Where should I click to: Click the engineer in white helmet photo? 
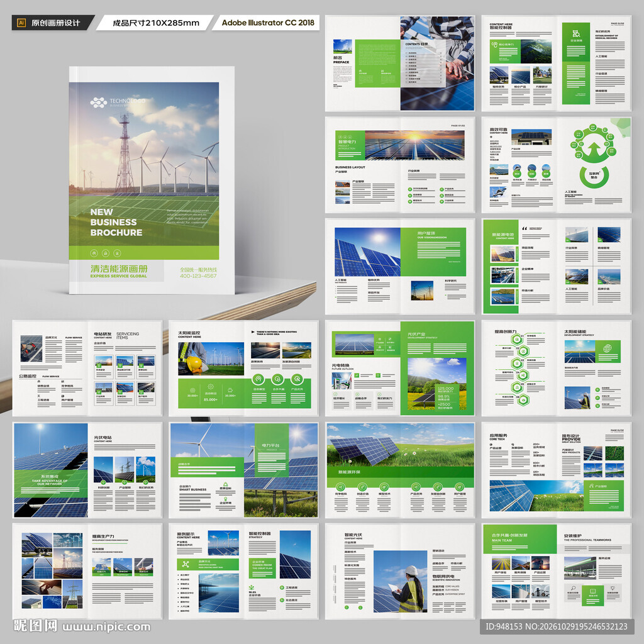[400, 582]
